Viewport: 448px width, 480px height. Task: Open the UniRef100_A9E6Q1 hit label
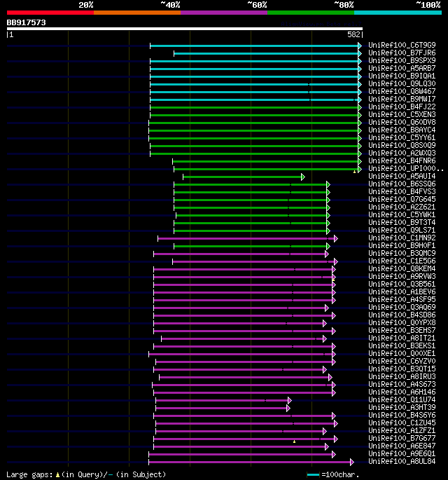(x=402, y=453)
